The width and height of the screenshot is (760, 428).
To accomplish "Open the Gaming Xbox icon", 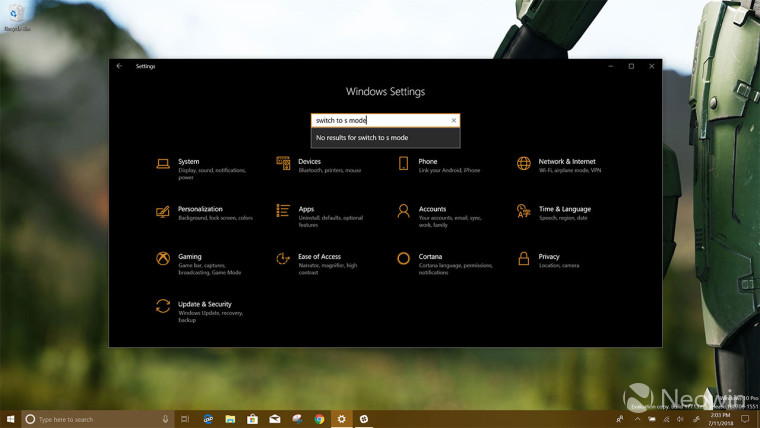I will click(x=163, y=258).
